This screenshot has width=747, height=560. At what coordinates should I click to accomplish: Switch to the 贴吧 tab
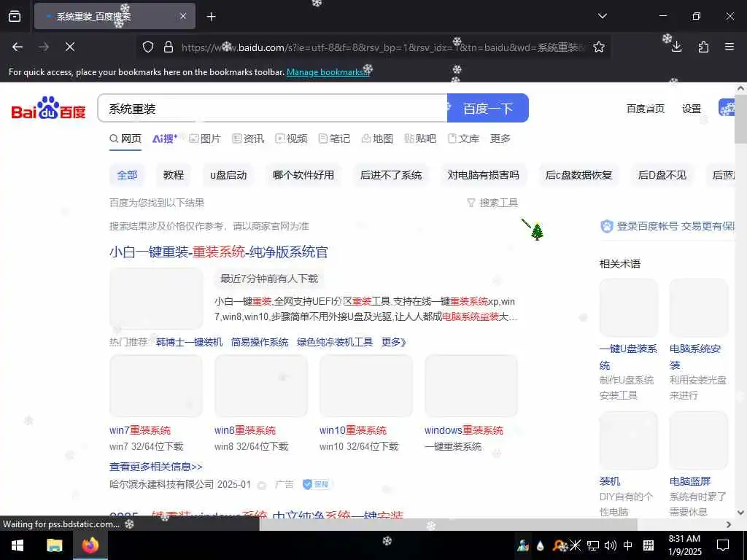pos(420,139)
